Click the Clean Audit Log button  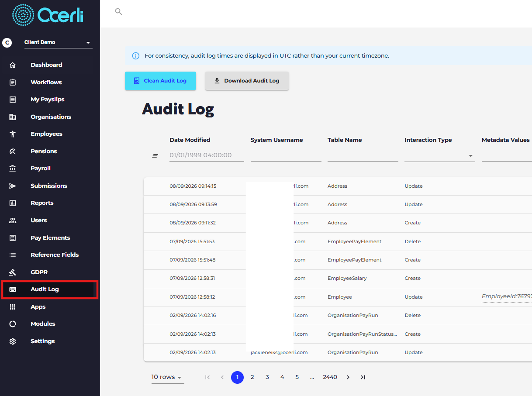click(x=160, y=81)
